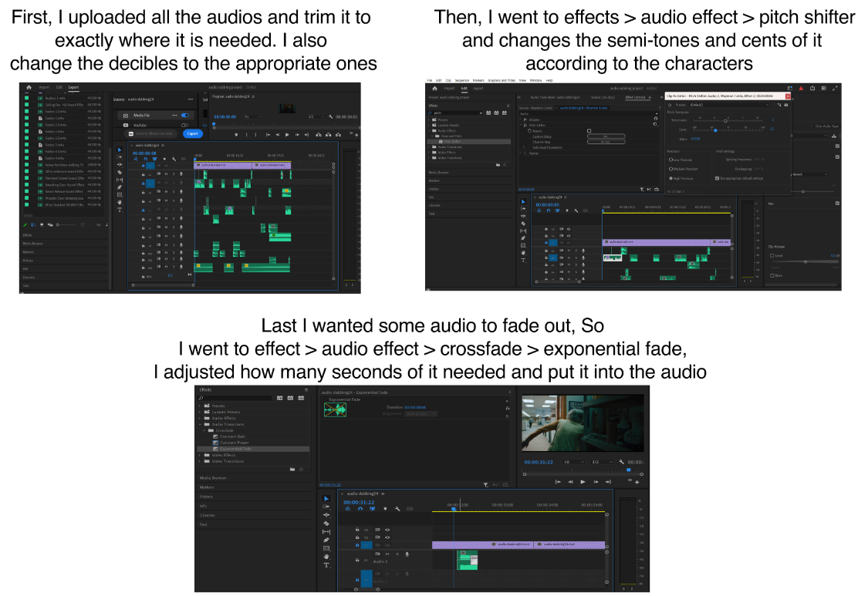
Task: Clear the 'pitch' search with the X icon
Action: click(x=481, y=113)
